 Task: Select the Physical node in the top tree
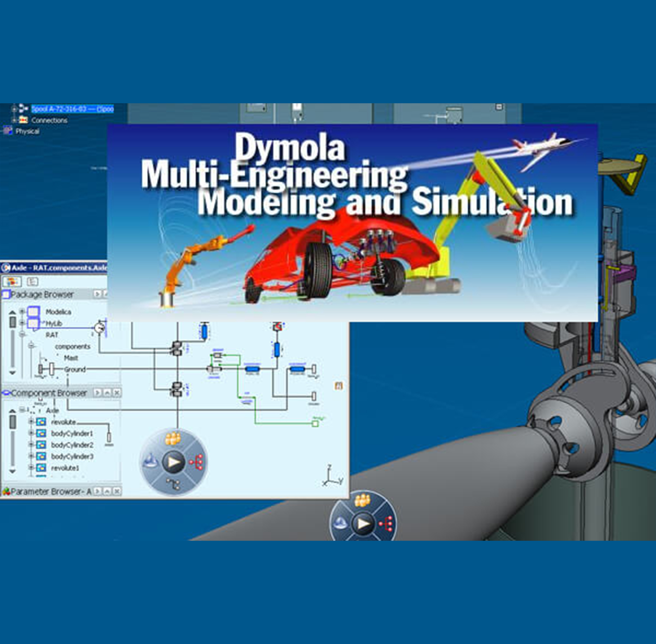click(27, 131)
